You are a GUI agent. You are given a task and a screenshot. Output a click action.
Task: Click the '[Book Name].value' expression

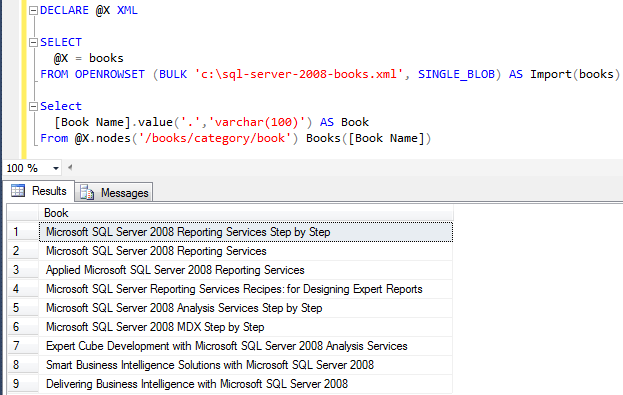coord(113,122)
